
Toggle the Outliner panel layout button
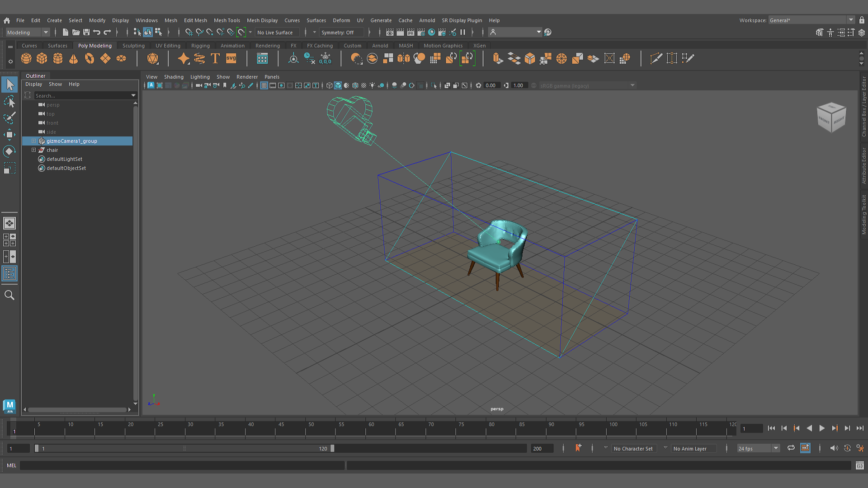click(9, 274)
